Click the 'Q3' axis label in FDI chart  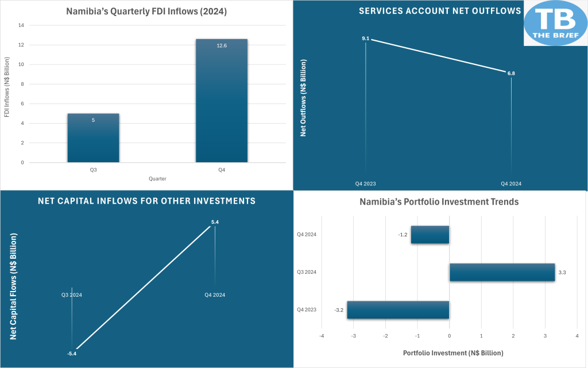(x=94, y=170)
